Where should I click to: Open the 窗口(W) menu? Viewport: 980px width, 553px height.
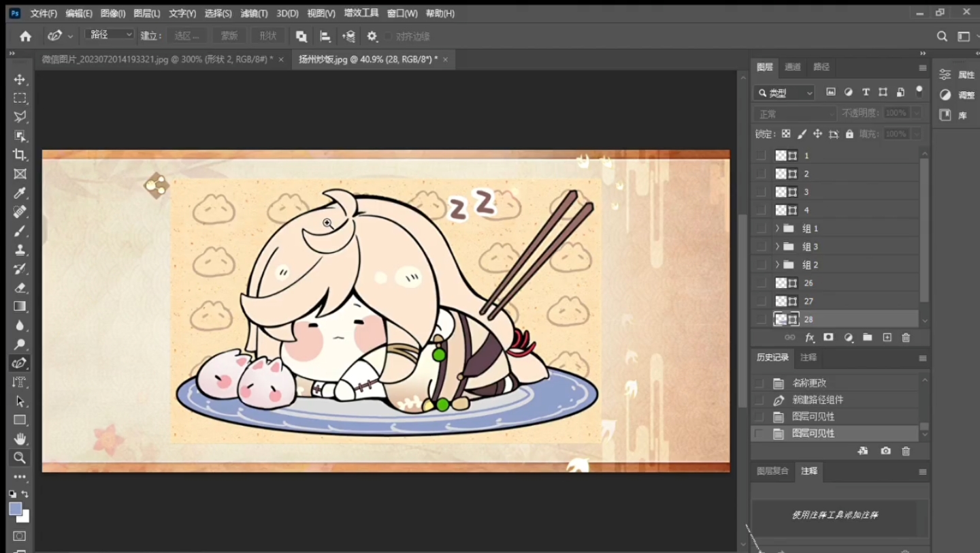[402, 14]
